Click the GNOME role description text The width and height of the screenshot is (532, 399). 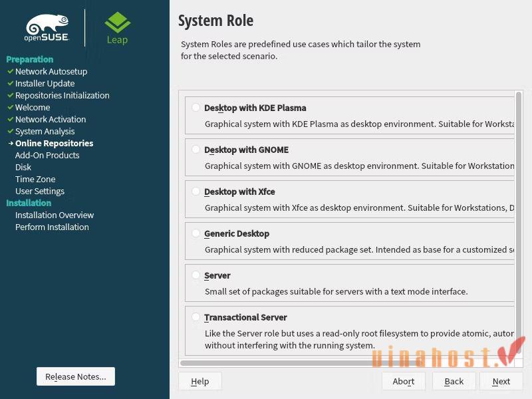(x=359, y=166)
